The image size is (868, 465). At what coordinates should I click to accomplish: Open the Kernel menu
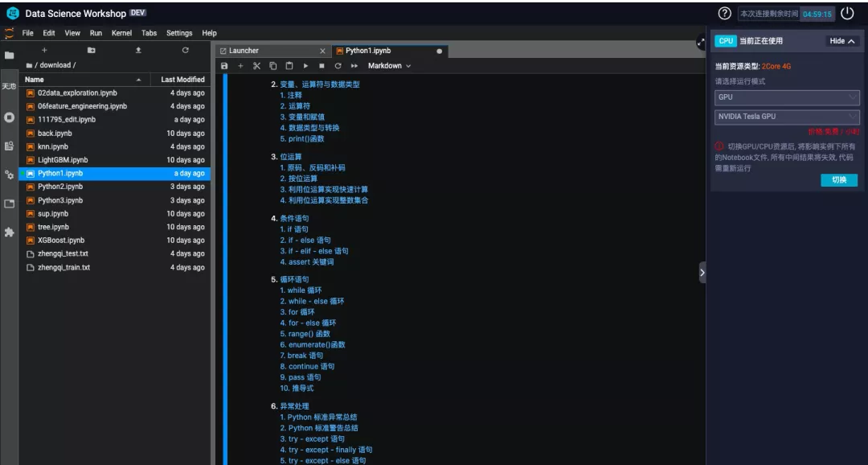[x=122, y=33]
